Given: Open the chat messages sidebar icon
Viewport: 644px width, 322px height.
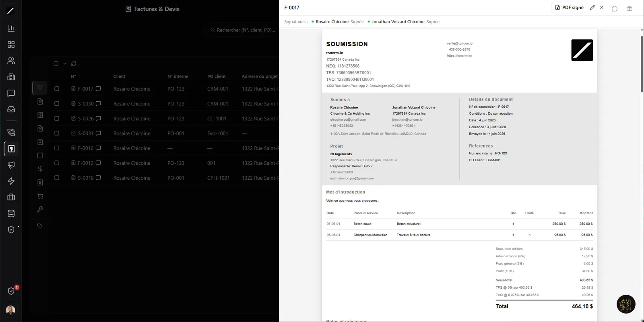Looking at the screenshot, I should (11, 93).
